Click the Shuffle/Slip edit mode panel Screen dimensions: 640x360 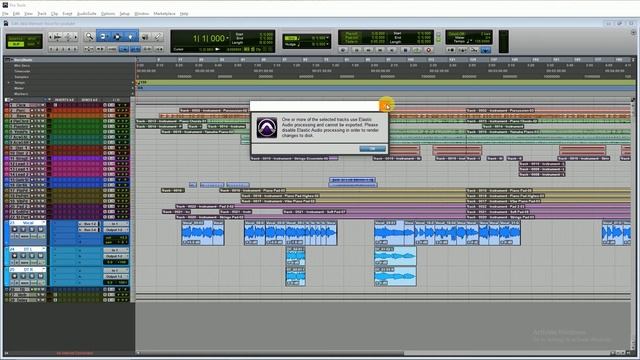pos(24,42)
